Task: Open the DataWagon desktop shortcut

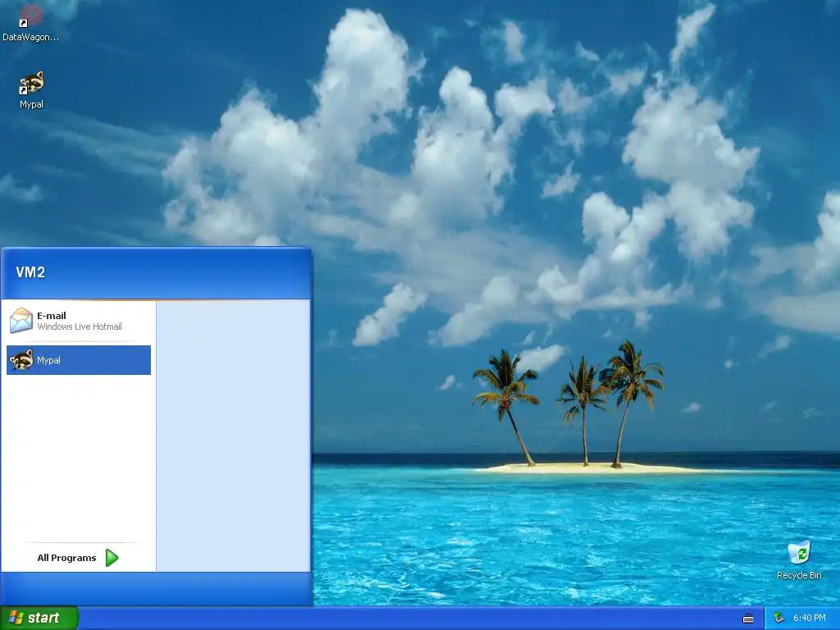Action: point(30,22)
